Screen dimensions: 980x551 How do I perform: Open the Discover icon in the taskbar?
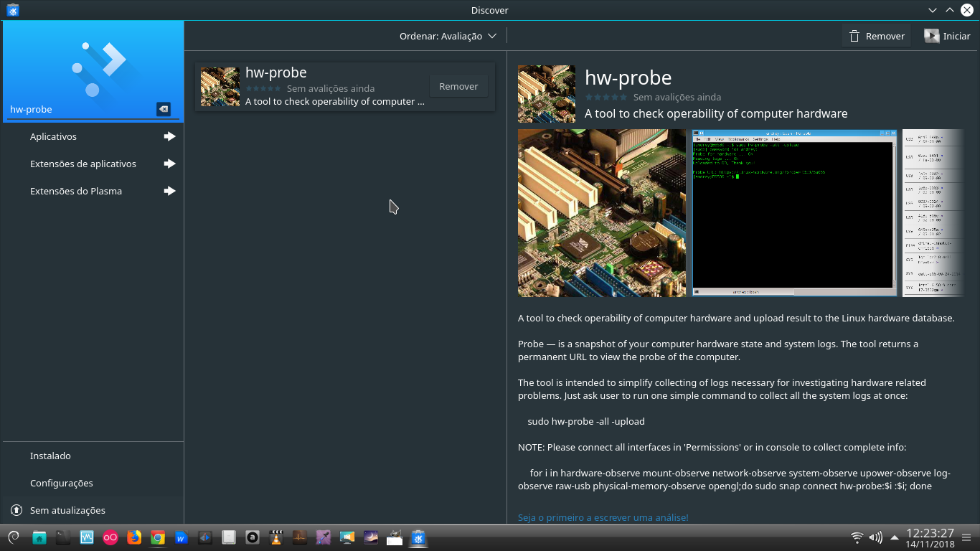click(x=418, y=537)
